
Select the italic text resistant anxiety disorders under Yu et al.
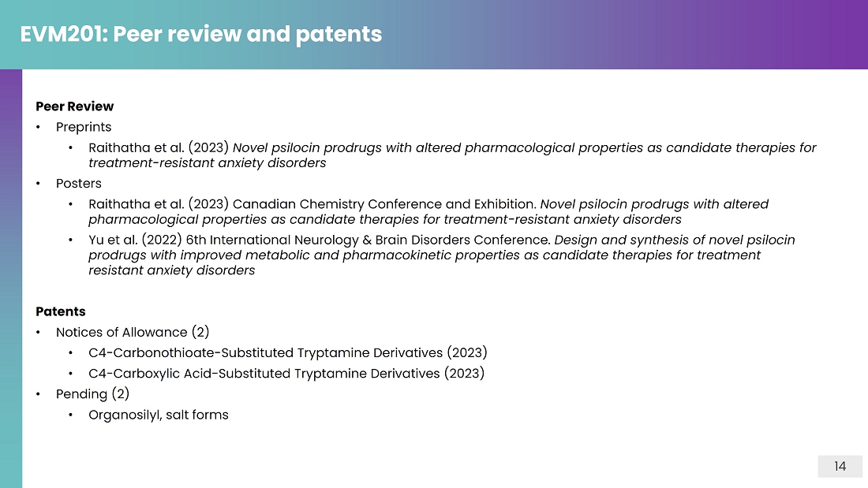click(x=171, y=270)
